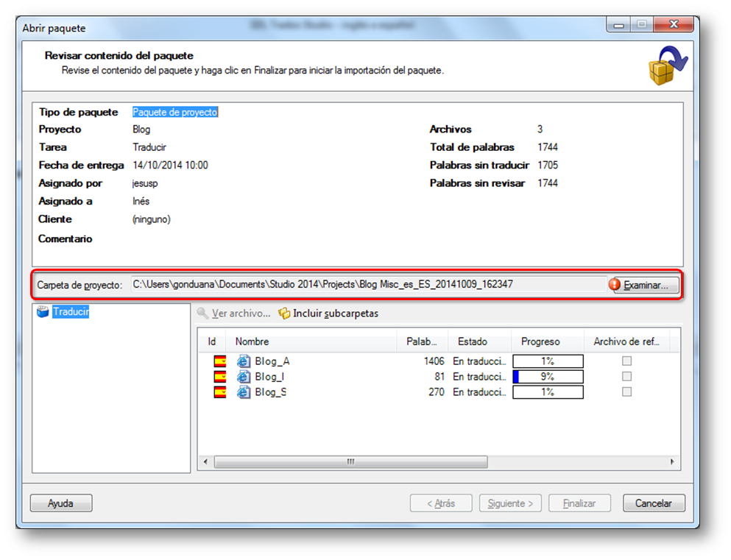This screenshot has width=731, height=560.
Task: Click the Spanish flag icon beside Blog_I
Action: pos(219,377)
